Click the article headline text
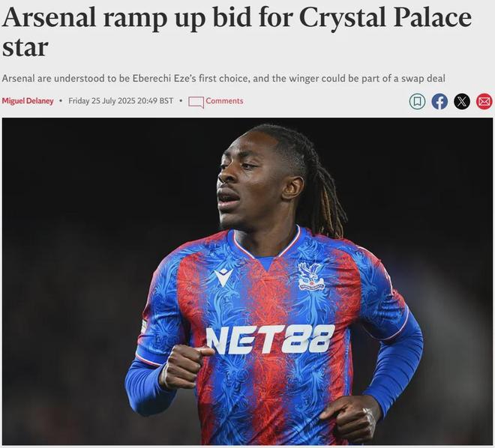The height and width of the screenshot is (448, 495). (x=237, y=32)
